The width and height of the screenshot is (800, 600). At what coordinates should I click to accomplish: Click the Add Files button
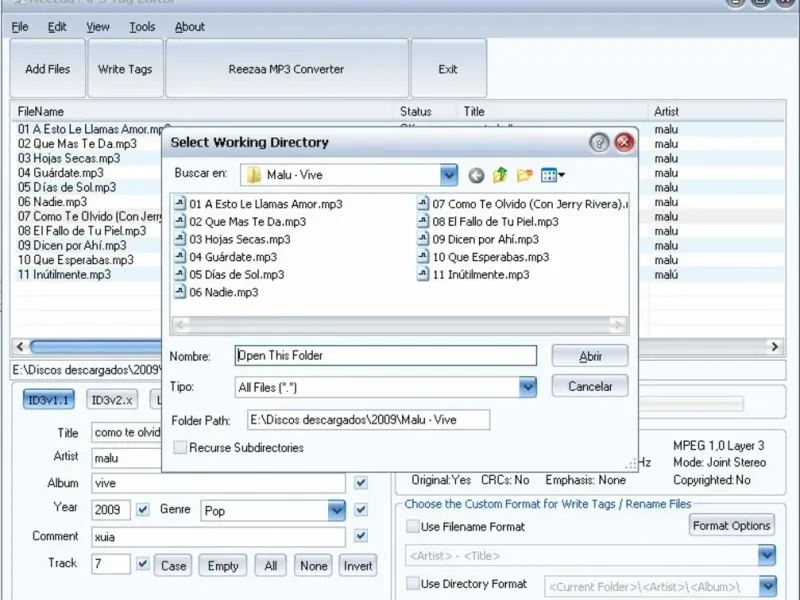pyautogui.click(x=47, y=68)
